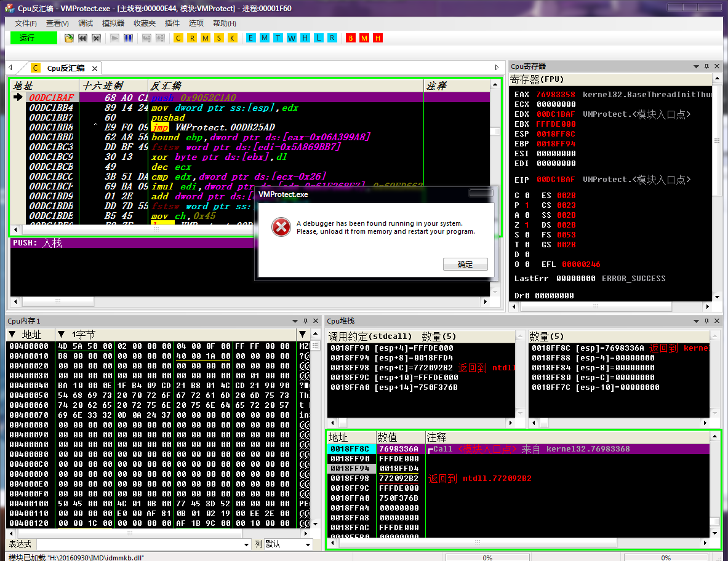Click scroll-down arrow of memory dump panel
This screenshot has width=728, height=561.
315,524
